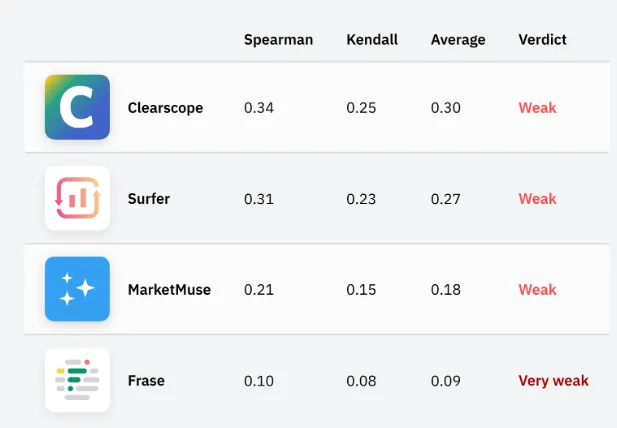617x428 pixels.
Task: Click Clearscope's Spearman value 0.34
Action: tap(259, 108)
